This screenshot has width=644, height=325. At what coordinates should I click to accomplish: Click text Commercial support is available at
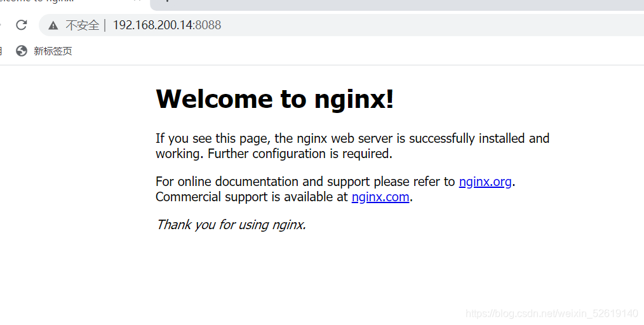pos(252,197)
